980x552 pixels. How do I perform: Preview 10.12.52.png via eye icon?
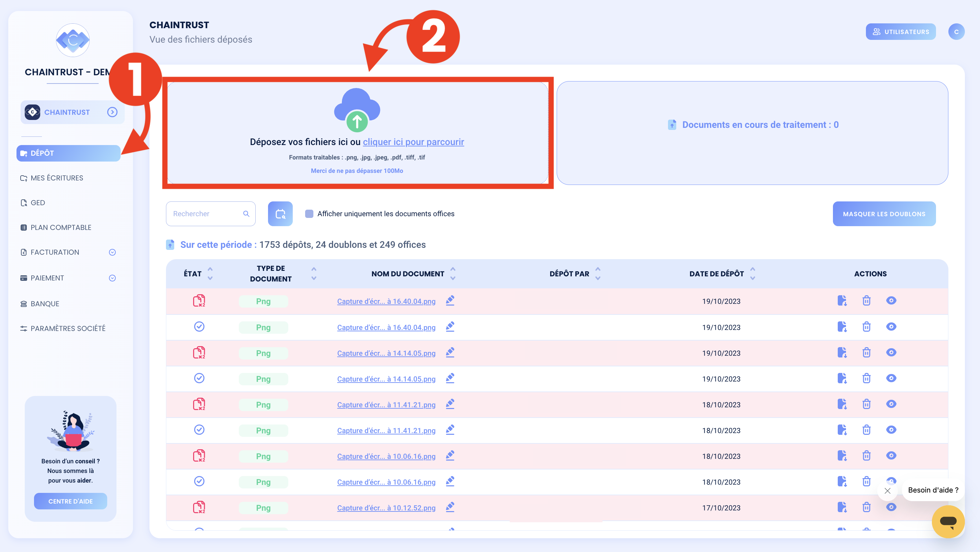(891, 507)
